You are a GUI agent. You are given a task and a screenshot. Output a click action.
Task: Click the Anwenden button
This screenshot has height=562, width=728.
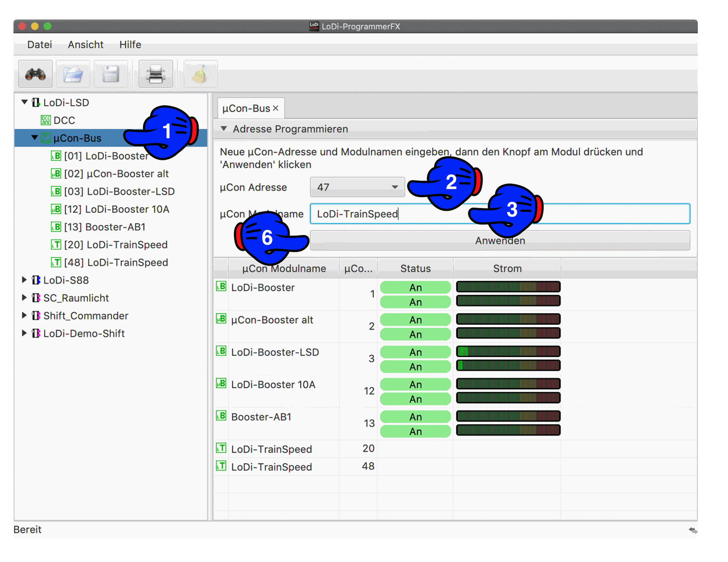500,240
